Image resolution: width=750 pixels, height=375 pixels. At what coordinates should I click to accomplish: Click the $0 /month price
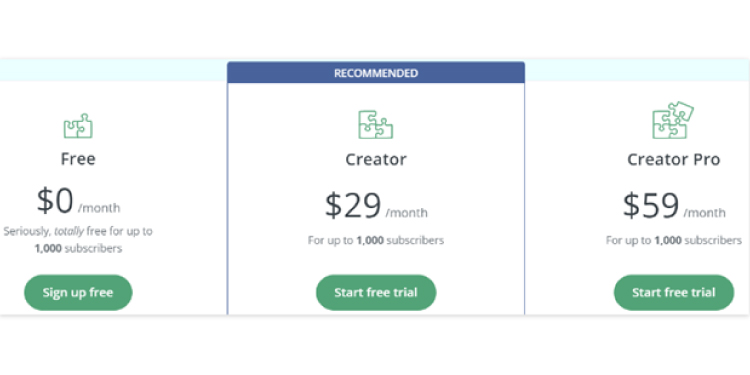click(78, 202)
